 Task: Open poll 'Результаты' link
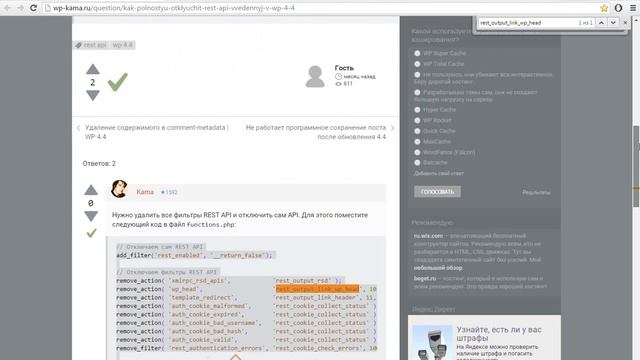tap(536, 192)
